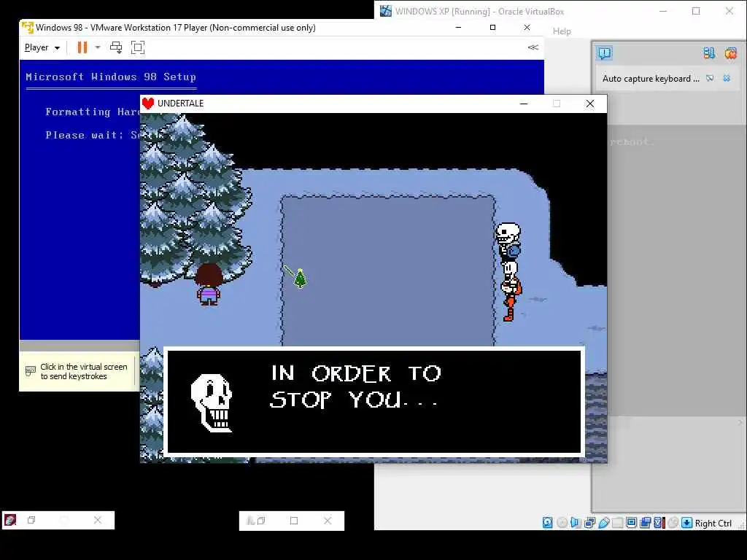The height and width of the screenshot is (560, 747).
Task: Collapse VMware toolbar with double chevron
Action: point(533,47)
